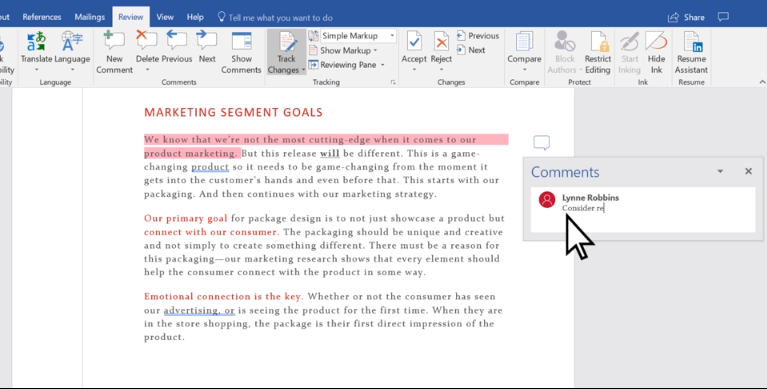The image size is (767, 389).
Task: Click Tell me what you want to do
Action: pos(275,18)
